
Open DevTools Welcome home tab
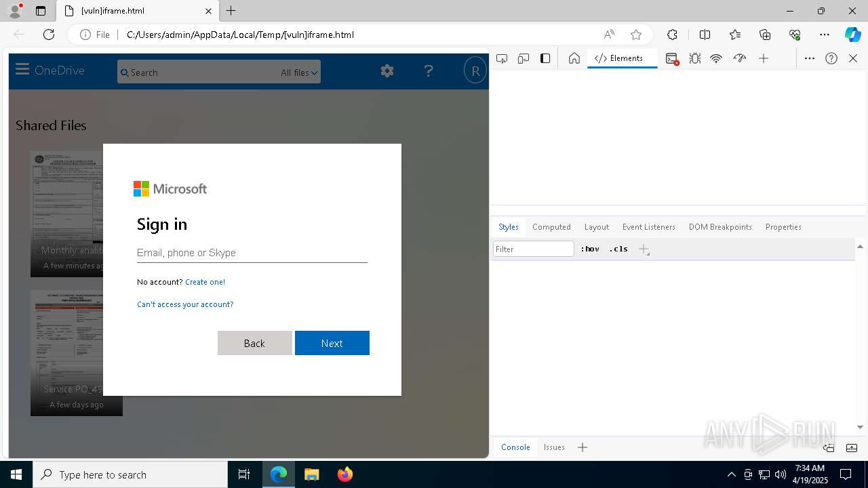[x=574, y=58]
